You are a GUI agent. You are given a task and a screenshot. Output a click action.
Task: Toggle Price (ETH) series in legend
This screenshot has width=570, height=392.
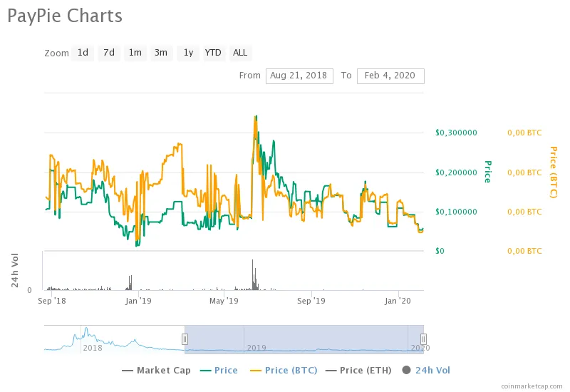click(358, 370)
